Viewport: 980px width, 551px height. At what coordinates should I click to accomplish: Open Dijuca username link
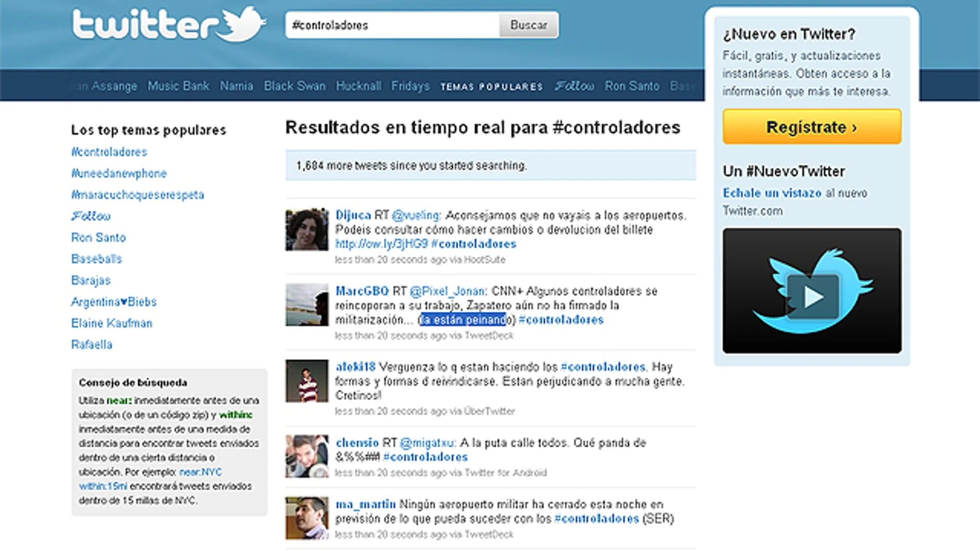pos(353,215)
